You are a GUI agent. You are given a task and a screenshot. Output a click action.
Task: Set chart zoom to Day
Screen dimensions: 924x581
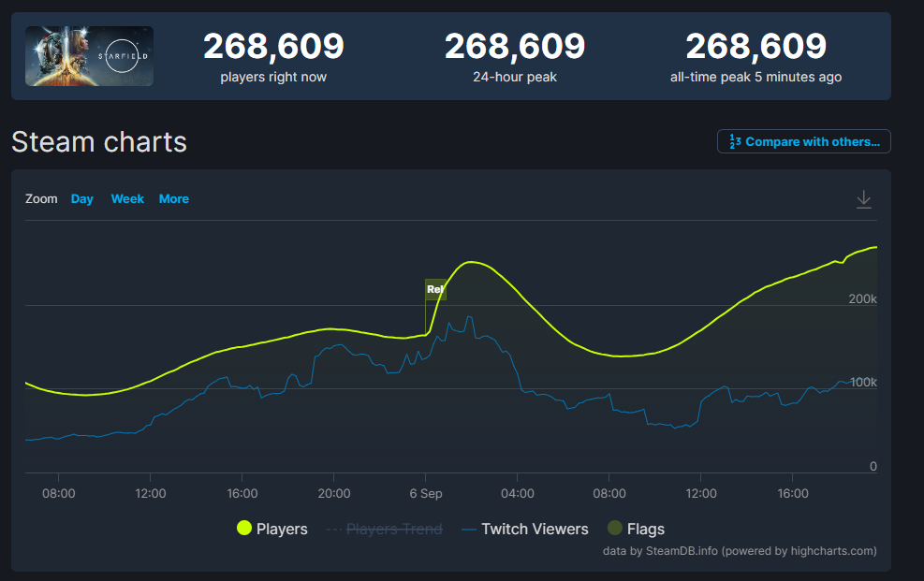[x=82, y=199]
